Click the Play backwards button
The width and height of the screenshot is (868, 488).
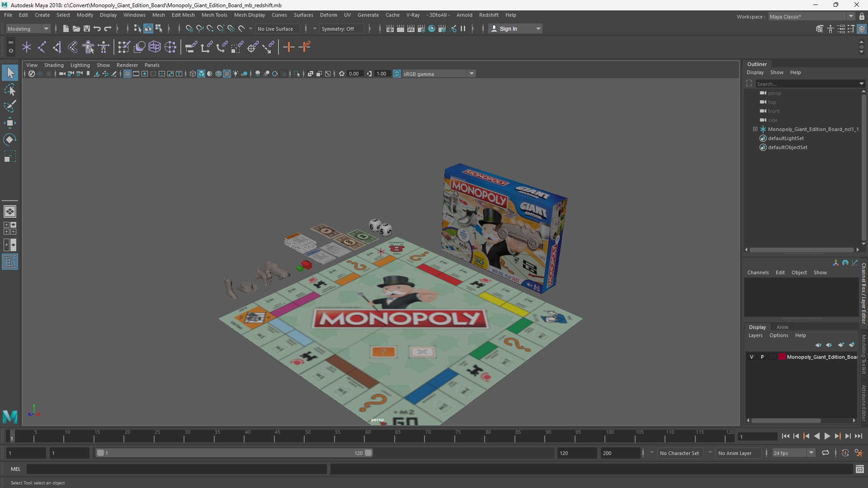(x=816, y=436)
